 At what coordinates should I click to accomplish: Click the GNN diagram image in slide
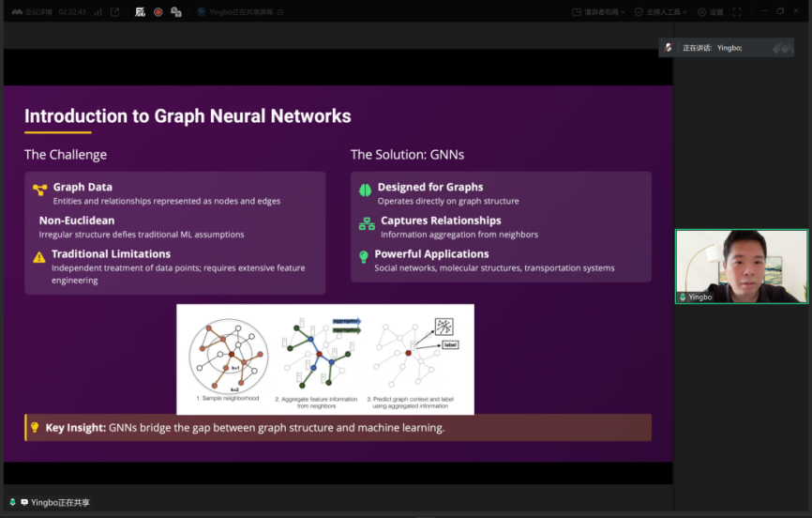click(x=324, y=358)
